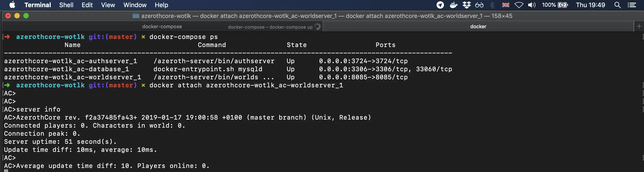Close the Terminal window with red button
644x172 pixels.
tap(8, 16)
